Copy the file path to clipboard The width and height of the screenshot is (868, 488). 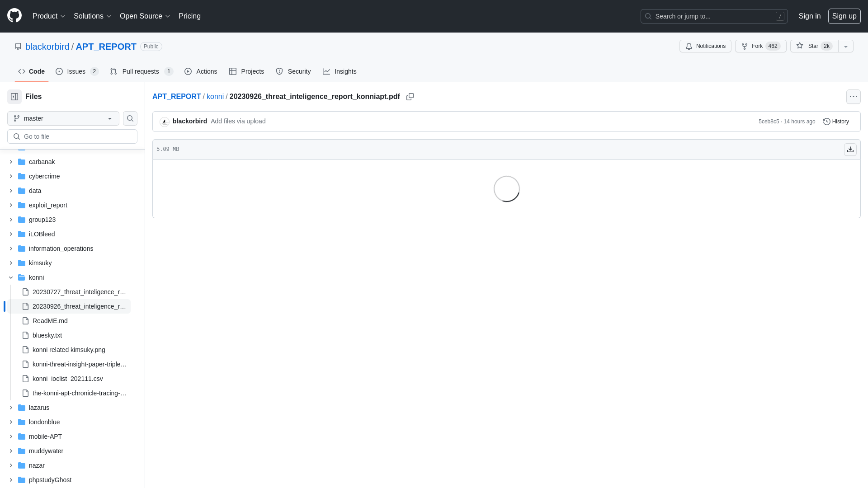pyautogui.click(x=410, y=97)
